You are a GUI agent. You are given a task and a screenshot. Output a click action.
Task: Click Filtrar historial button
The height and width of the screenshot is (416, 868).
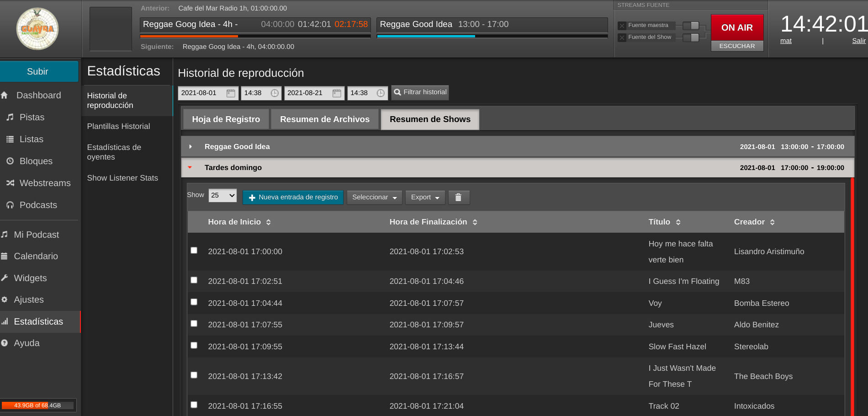click(x=420, y=92)
